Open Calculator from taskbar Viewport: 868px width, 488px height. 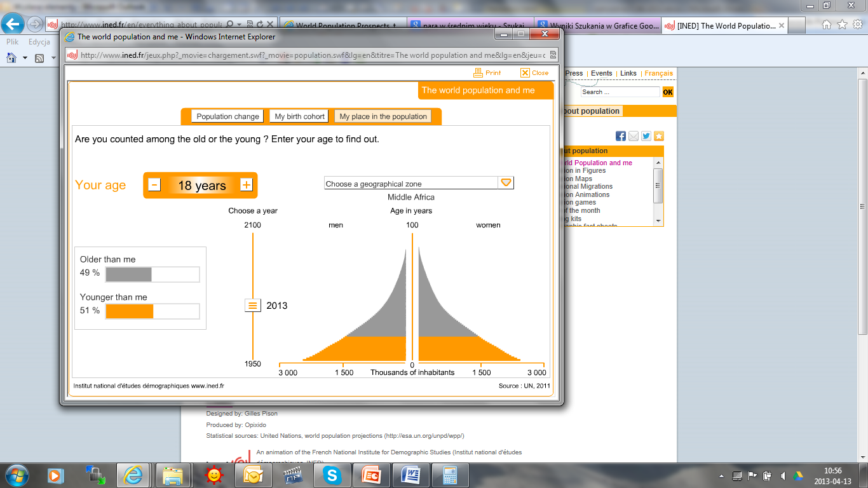[x=451, y=475]
